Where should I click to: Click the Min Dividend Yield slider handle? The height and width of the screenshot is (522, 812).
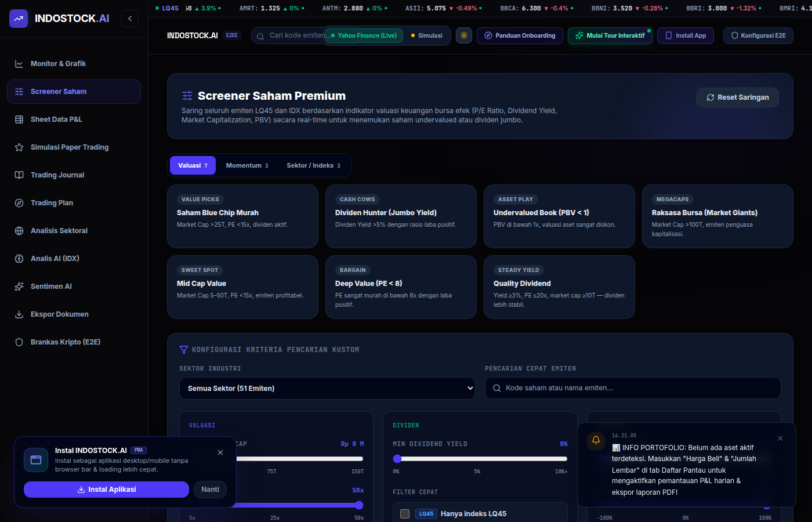pos(397,459)
